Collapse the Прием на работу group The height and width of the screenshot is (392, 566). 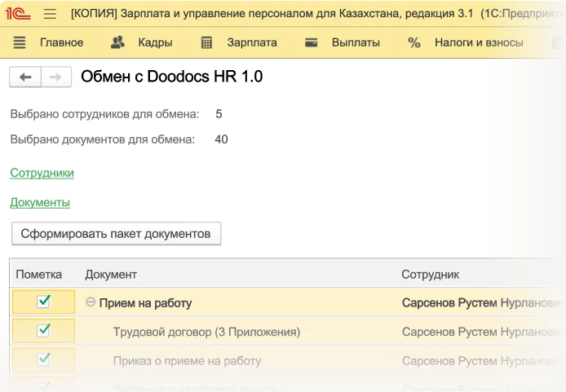pyautogui.click(x=91, y=302)
